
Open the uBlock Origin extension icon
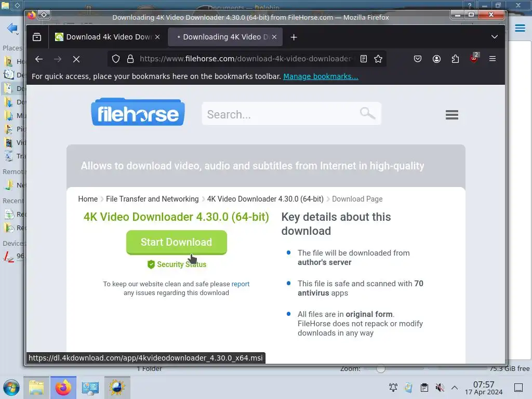pyautogui.click(x=474, y=58)
